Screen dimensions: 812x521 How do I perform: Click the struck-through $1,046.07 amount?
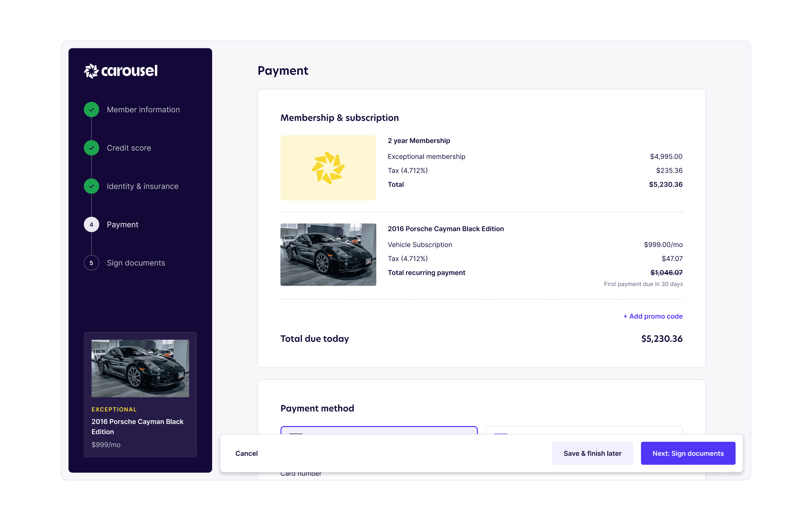tap(667, 273)
